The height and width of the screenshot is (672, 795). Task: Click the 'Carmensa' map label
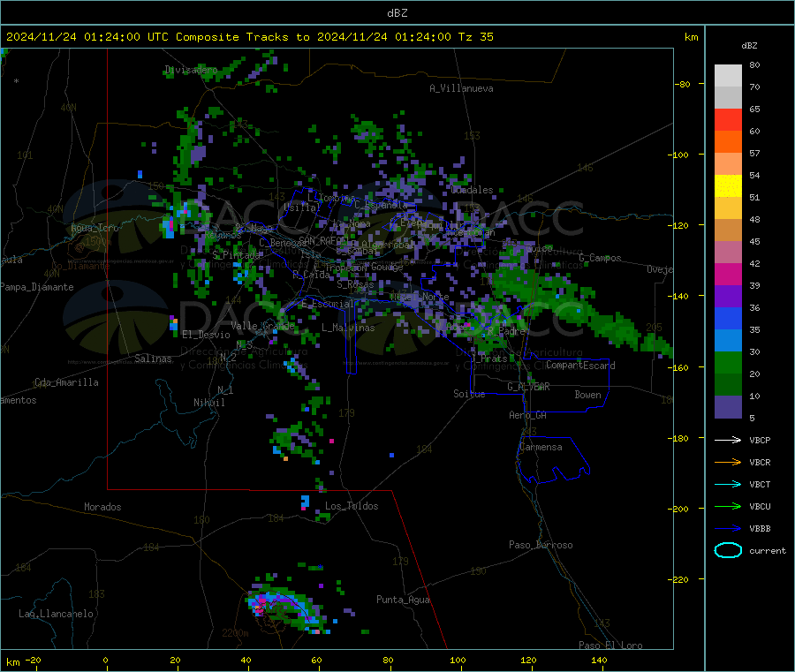tap(541, 447)
